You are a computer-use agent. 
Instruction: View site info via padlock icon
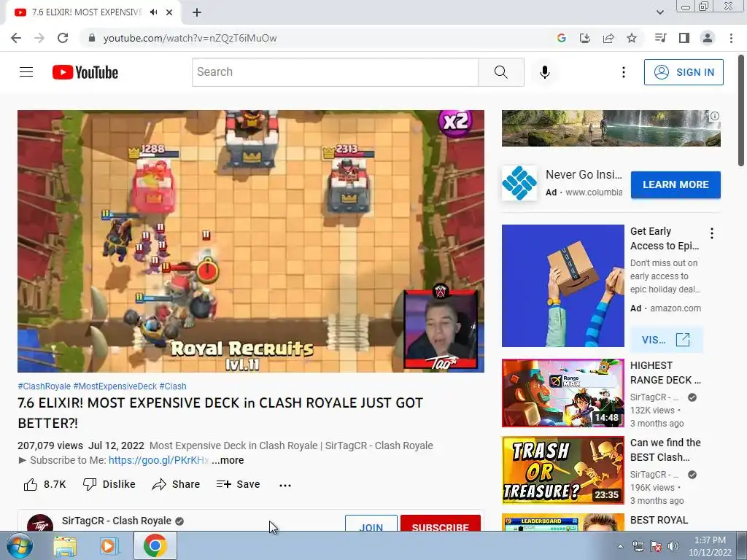click(92, 38)
